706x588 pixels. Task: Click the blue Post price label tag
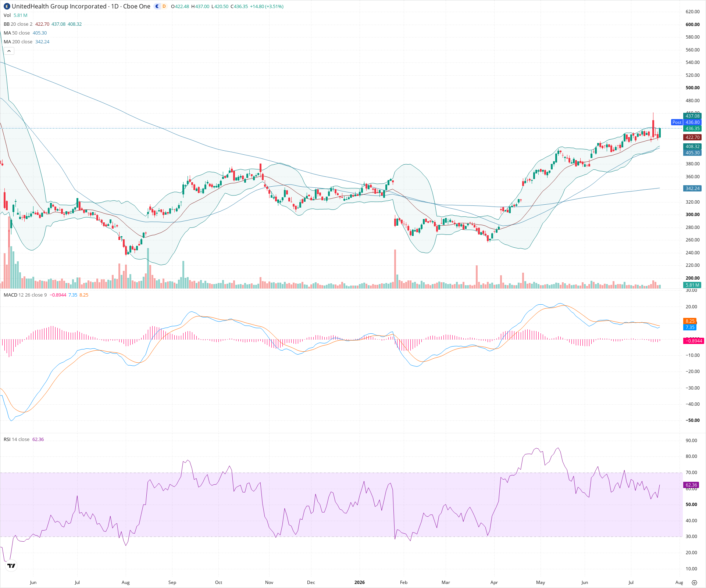point(677,122)
